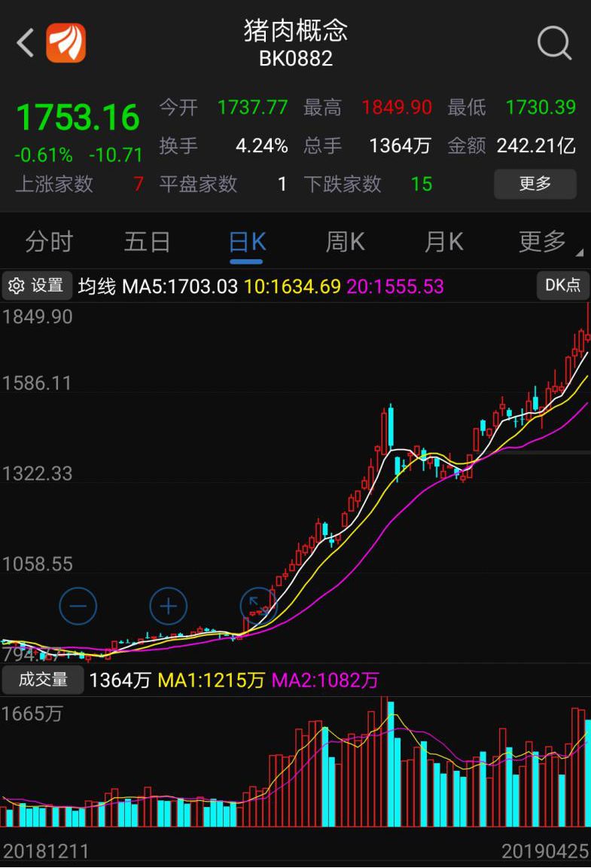591x868 pixels.
Task: Switch to the 分时 tab
Action: (49, 242)
